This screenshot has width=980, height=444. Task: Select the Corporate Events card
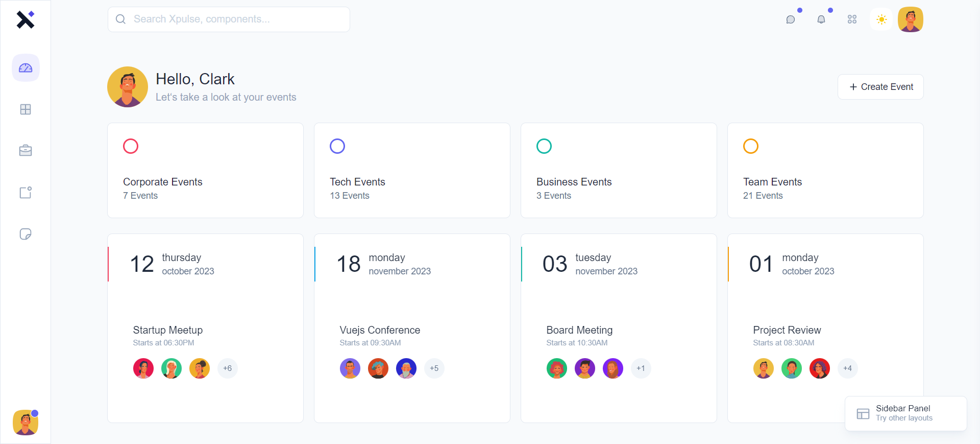[x=205, y=170]
